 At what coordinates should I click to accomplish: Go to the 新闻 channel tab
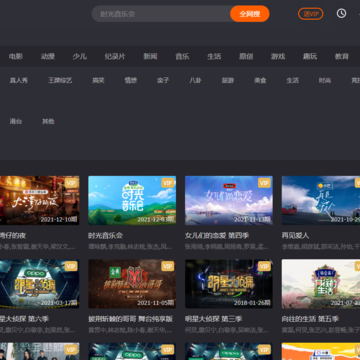click(150, 56)
